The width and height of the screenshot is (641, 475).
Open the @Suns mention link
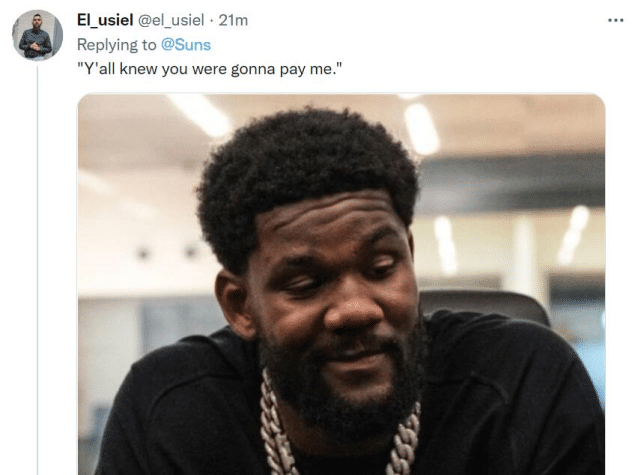pos(186,45)
